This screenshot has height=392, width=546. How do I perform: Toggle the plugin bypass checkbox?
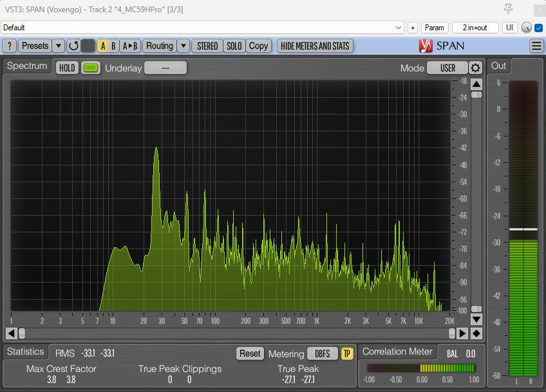pyautogui.click(x=539, y=28)
